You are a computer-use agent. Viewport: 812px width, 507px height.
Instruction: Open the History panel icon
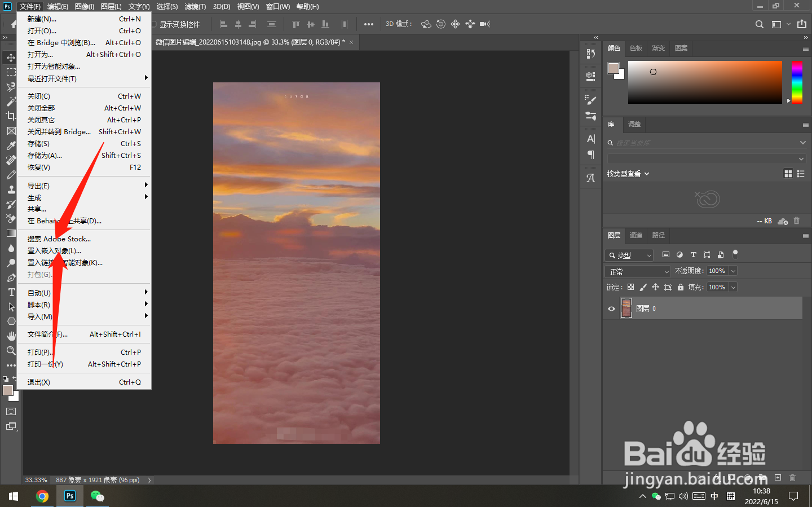coord(590,54)
